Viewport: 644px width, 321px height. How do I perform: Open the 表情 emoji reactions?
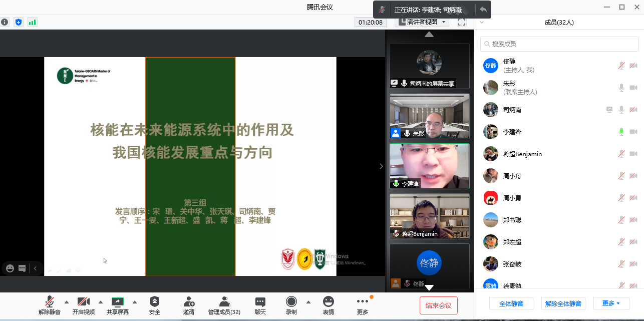click(x=328, y=301)
